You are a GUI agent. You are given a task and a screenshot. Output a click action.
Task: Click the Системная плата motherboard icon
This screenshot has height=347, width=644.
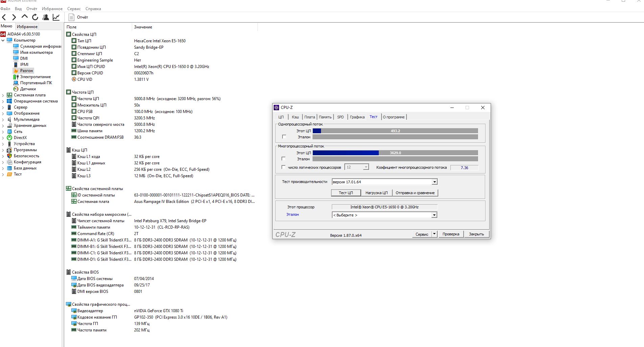click(x=9, y=95)
